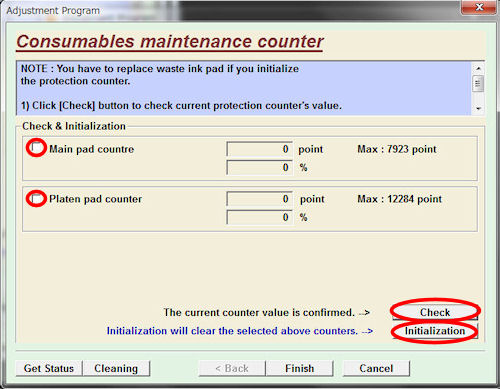This screenshot has width=500, height=389.
Task: Tick the Platen pad counter checkbox
Action: coord(36,199)
